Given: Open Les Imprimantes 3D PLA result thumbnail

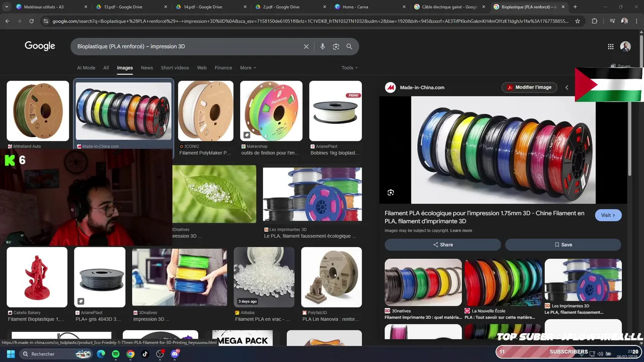Looking at the screenshot, I should pos(312,195).
